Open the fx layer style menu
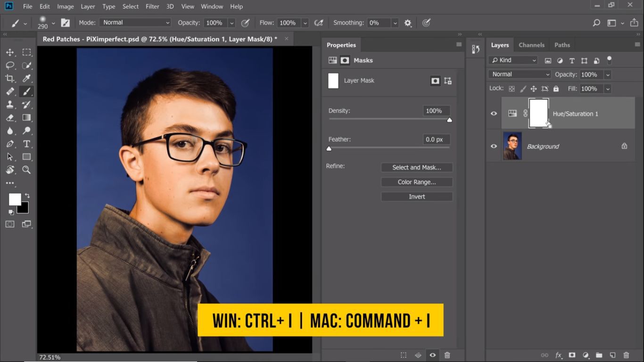Screen dimensions: 644x362 click(x=558, y=355)
